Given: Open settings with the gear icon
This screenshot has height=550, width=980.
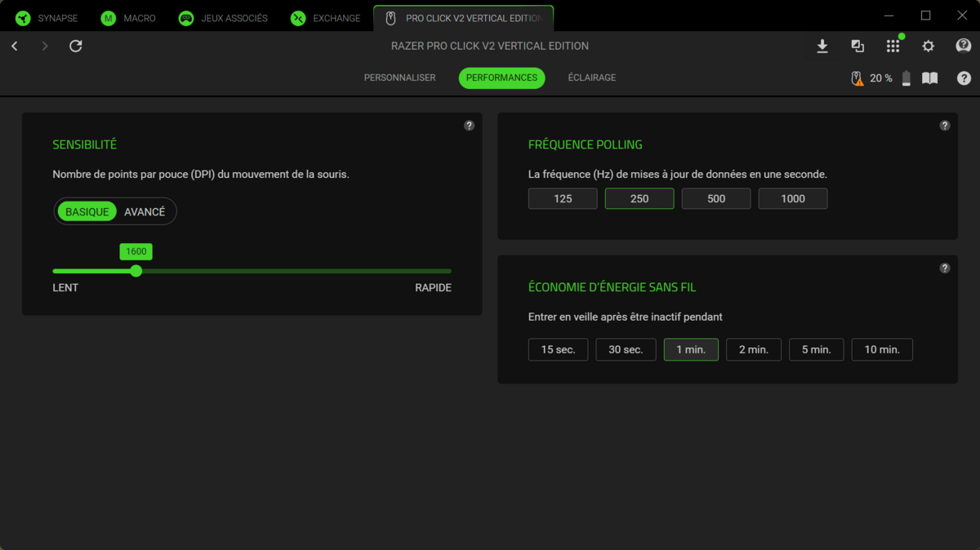Looking at the screenshot, I should [x=929, y=47].
